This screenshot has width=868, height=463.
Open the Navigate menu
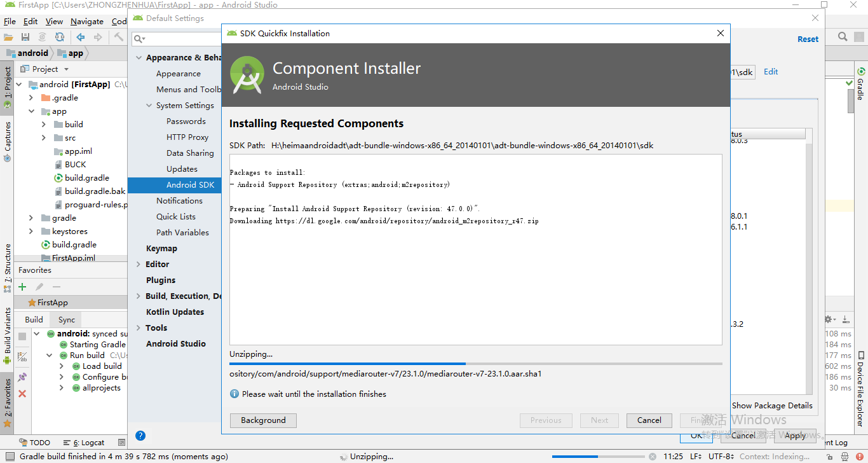coord(87,21)
